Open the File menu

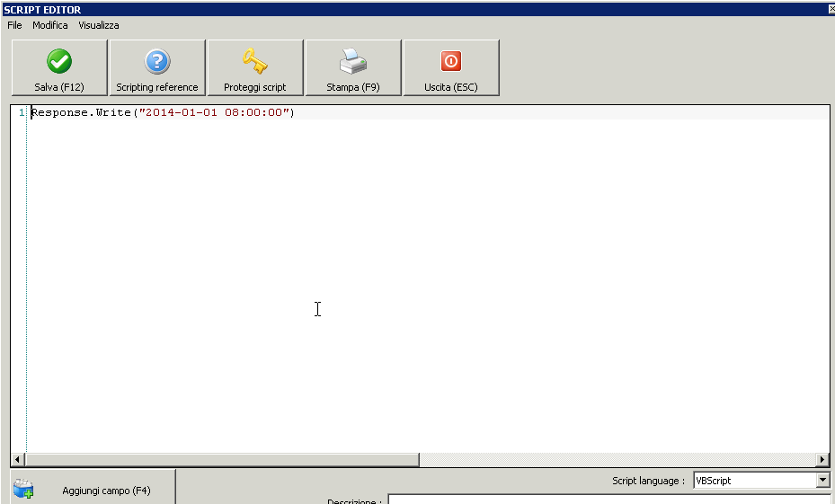click(x=14, y=25)
